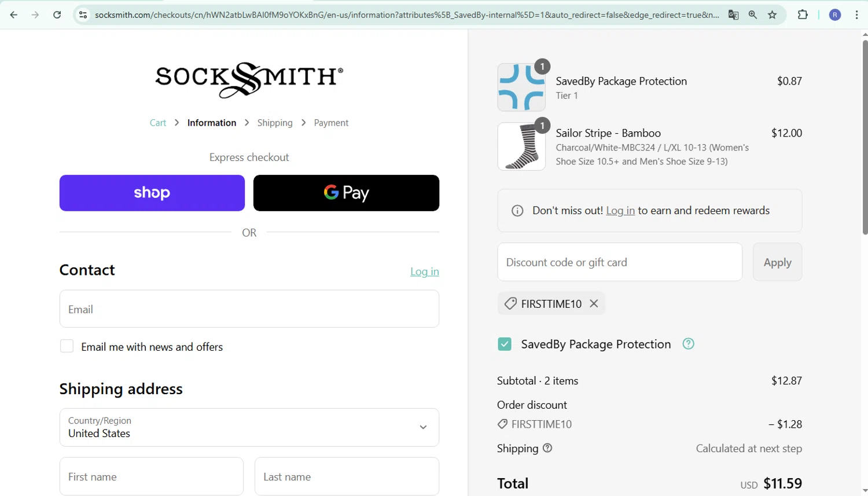Screen dimensions: 868x496
Task: Click the discount amount – $1.28
Action: [785, 424]
